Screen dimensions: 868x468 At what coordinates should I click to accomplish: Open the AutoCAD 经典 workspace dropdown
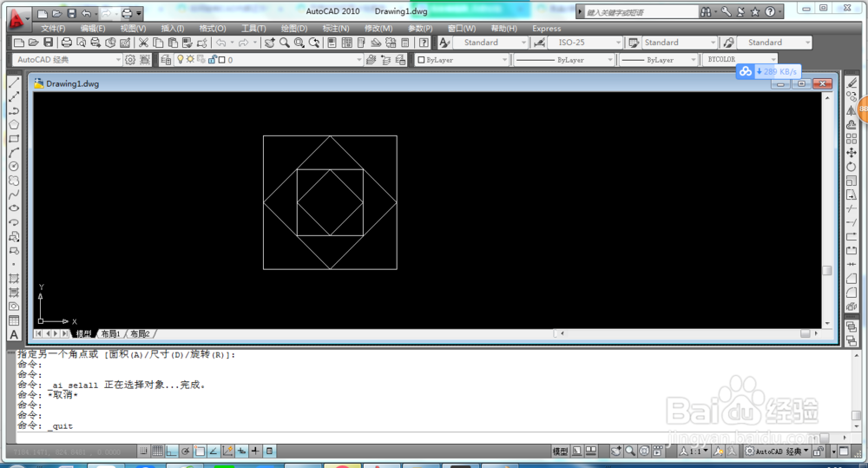[x=68, y=60]
